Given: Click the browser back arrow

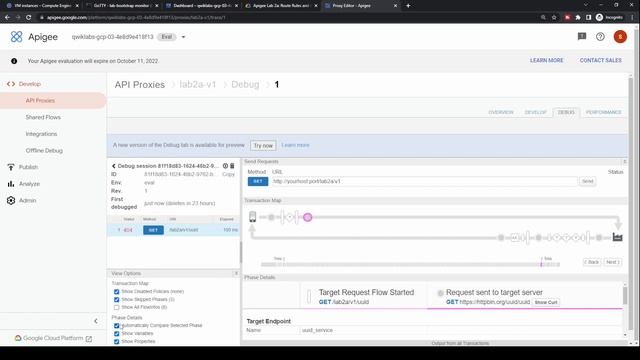Looking at the screenshot, I should tap(7, 18).
